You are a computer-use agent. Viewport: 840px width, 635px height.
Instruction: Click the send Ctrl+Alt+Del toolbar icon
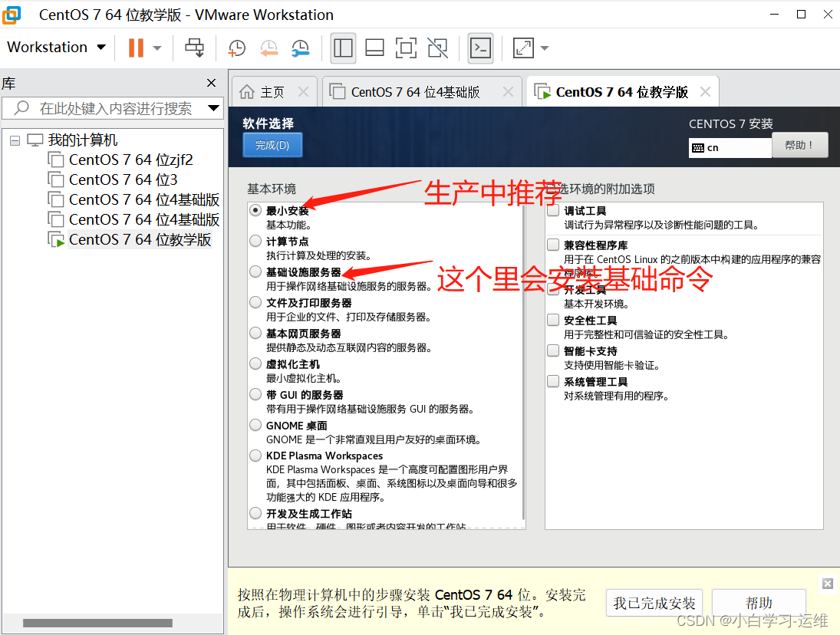pyautogui.click(x=194, y=48)
